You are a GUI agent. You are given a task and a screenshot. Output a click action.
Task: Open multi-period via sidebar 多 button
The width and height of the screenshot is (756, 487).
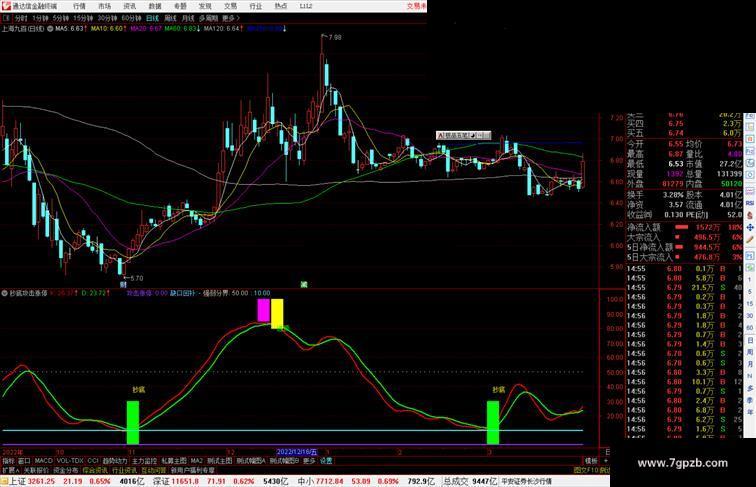coord(750,388)
